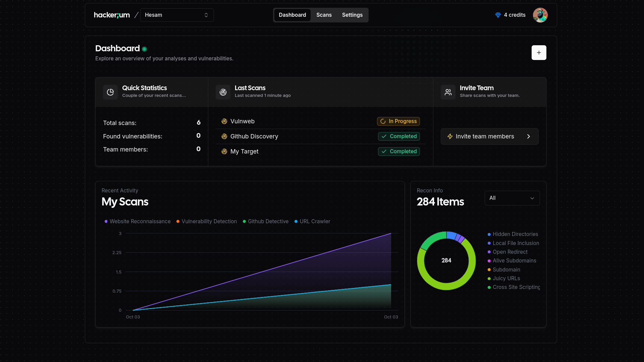Click the profile avatar in the top right
Image resolution: width=644 pixels, height=362 pixels.
tap(540, 15)
